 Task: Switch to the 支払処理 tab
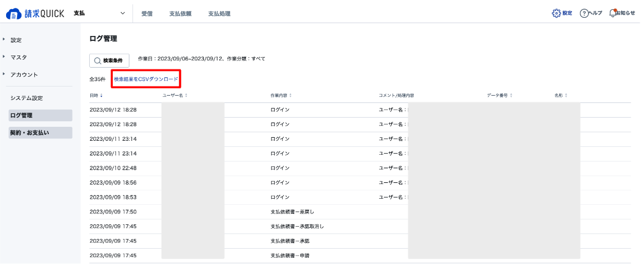click(x=219, y=13)
